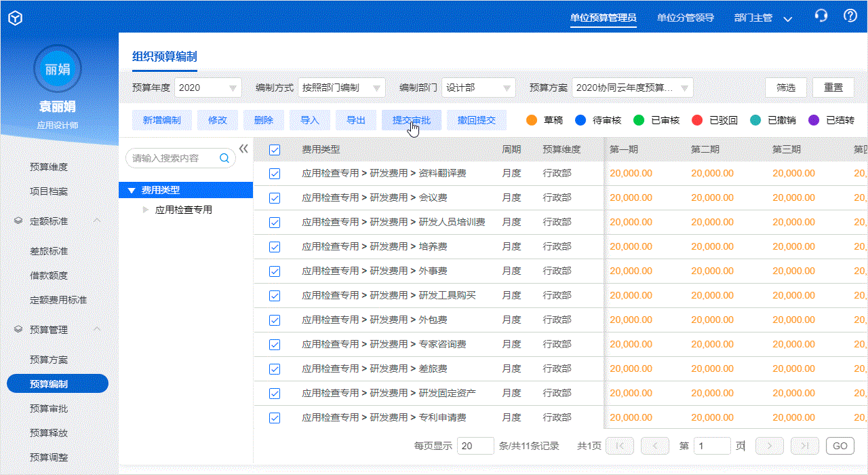
Task: Open the headset support icon
Action: 821,16
